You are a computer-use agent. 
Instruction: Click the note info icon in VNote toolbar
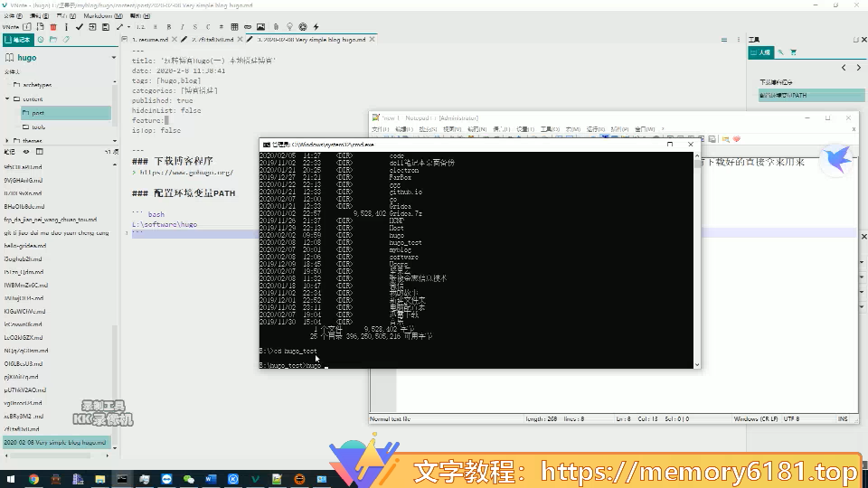point(66,26)
